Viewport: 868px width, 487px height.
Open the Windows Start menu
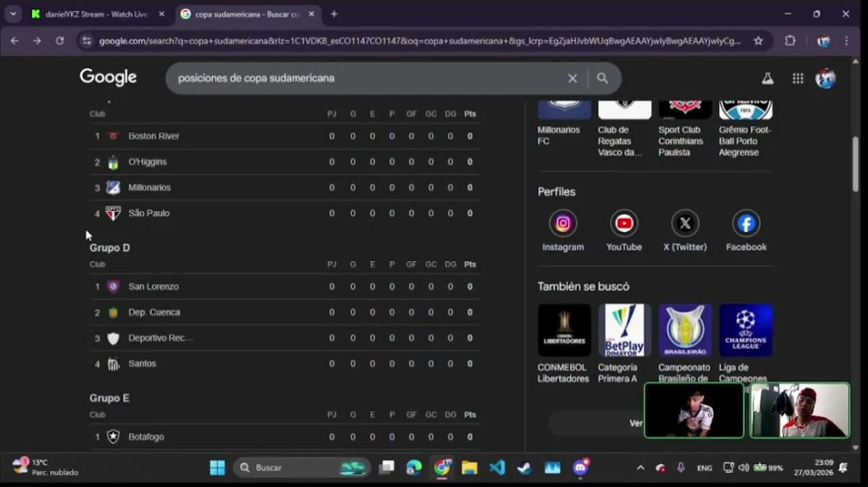[x=217, y=467]
